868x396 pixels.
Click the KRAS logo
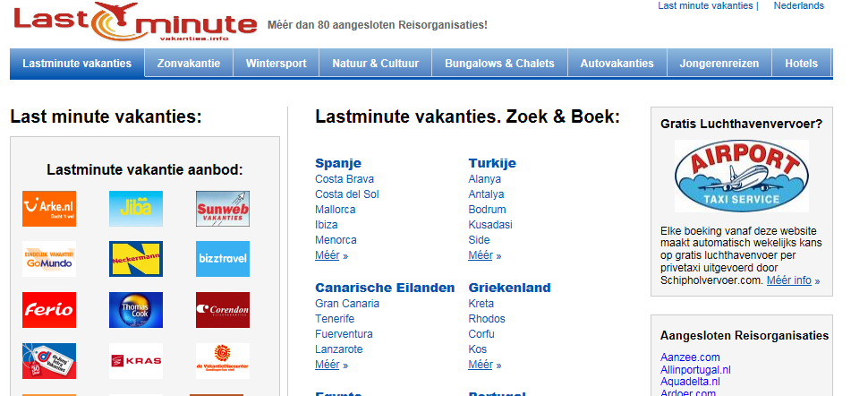pos(136,361)
